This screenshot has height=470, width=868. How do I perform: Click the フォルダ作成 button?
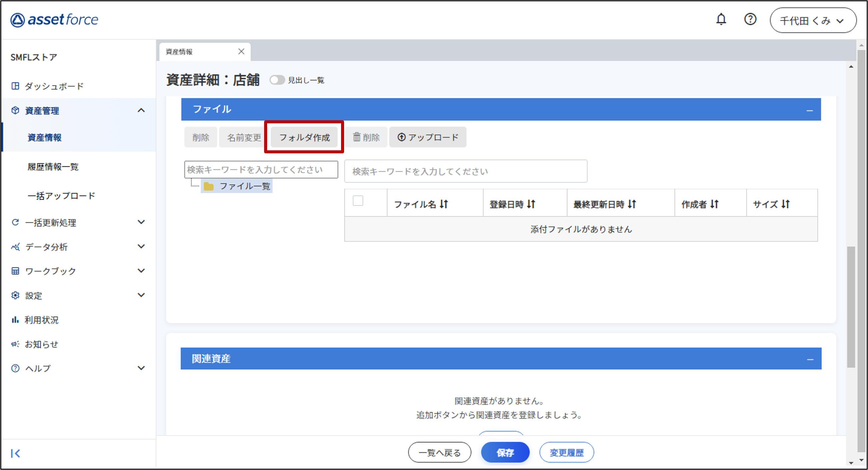pos(304,137)
